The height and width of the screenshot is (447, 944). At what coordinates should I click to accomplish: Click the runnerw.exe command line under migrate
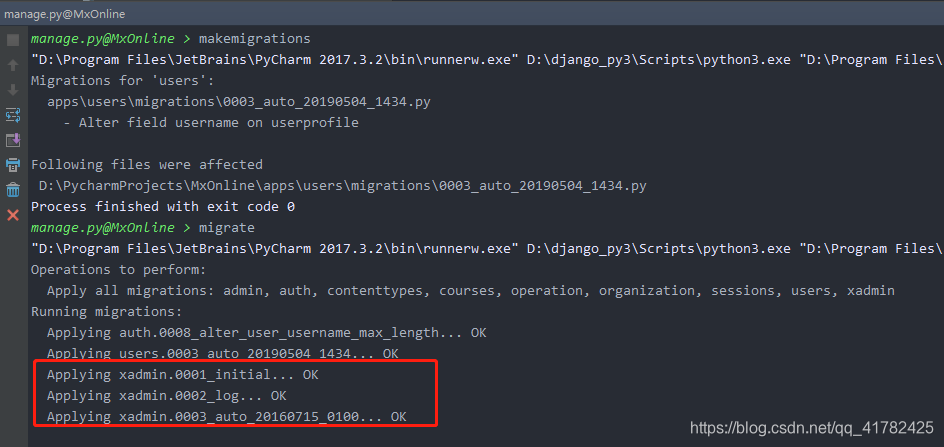(x=487, y=249)
